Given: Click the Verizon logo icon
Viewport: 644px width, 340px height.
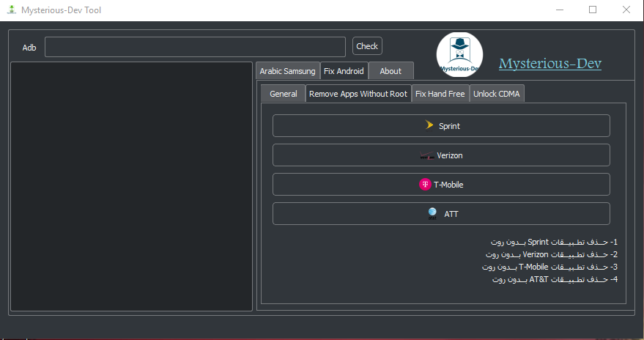Looking at the screenshot, I should tap(426, 155).
